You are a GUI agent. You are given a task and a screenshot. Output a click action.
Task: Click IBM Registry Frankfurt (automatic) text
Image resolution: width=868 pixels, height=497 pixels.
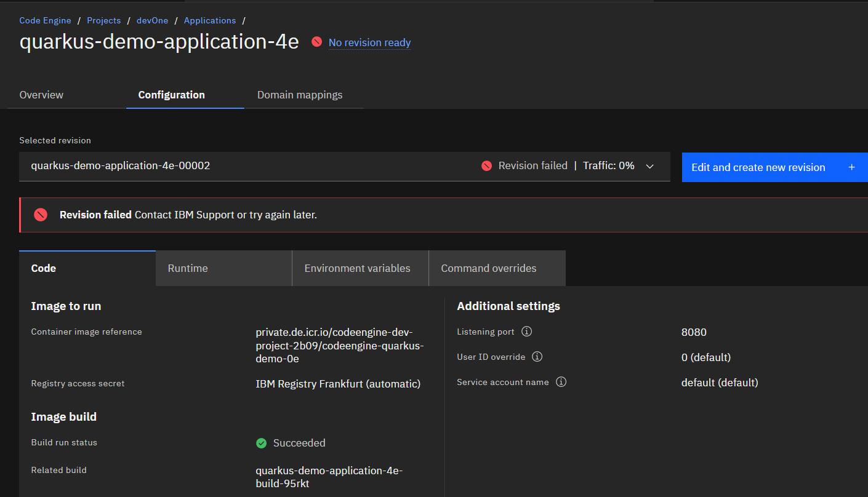click(x=338, y=384)
